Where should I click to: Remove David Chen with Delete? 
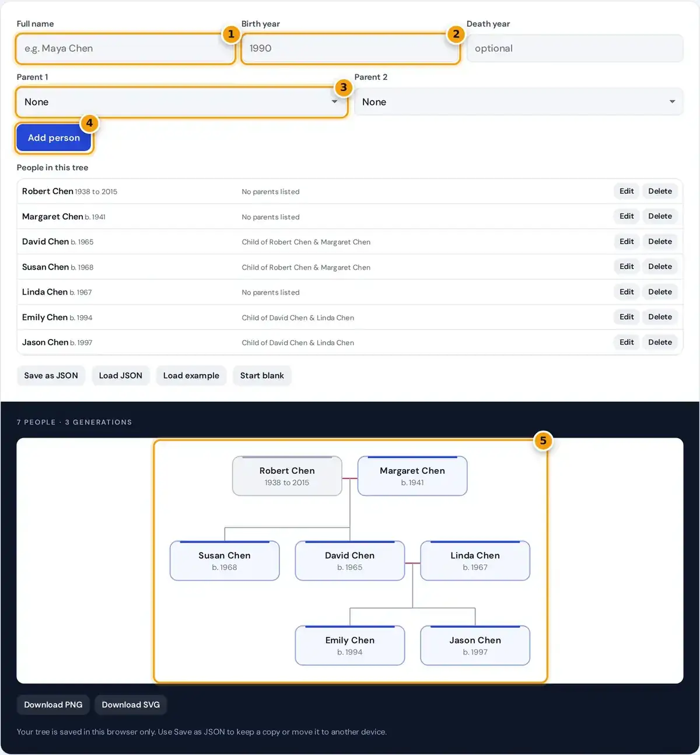click(660, 242)
